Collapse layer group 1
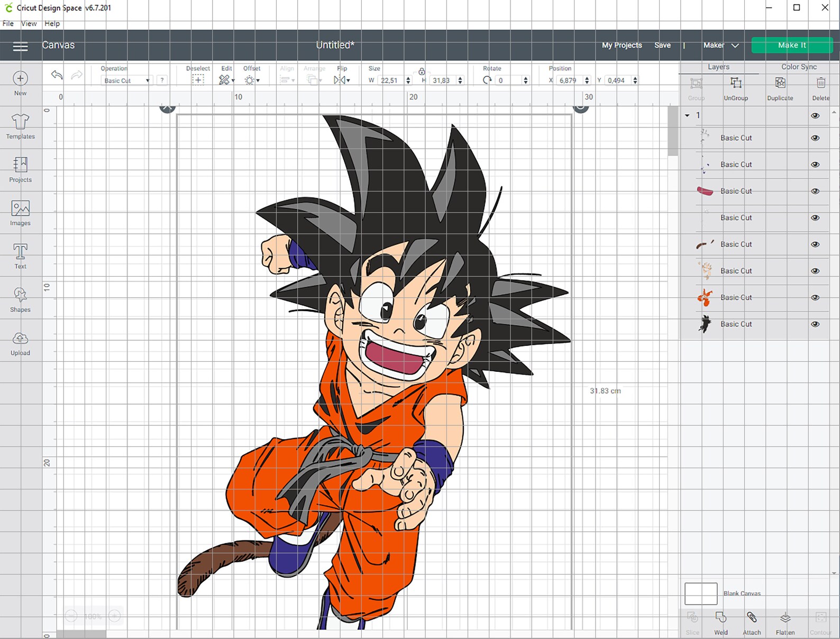The width and height of the screenshot is (840, 639). click(687, 115)
